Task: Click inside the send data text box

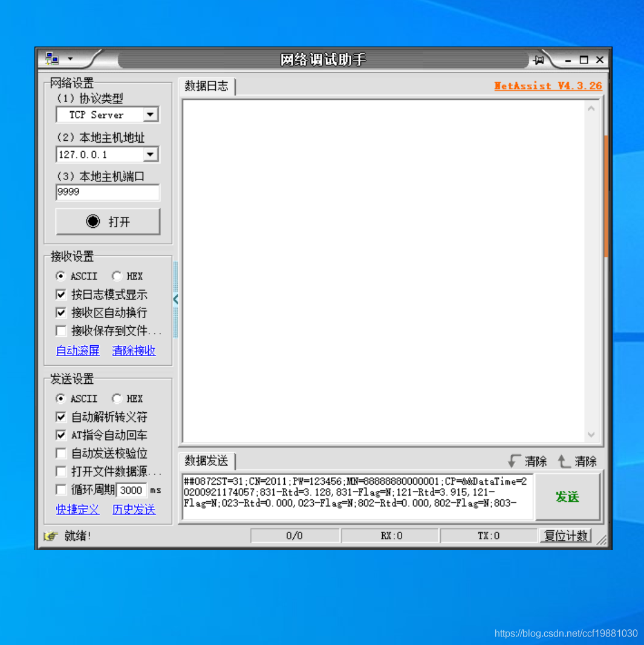Action: pyautogui.click(x=357, y=496)
